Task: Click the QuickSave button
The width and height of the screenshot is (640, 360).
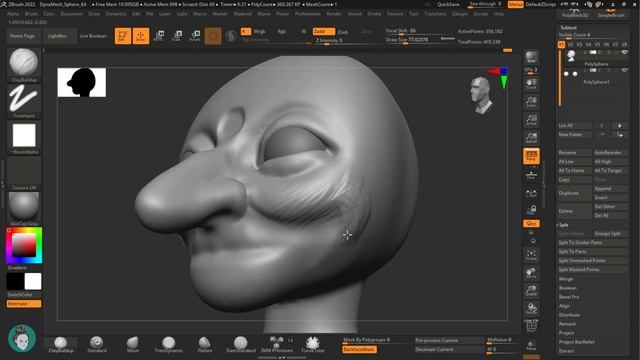Action: pyautogui.click(x=448, y=4)
